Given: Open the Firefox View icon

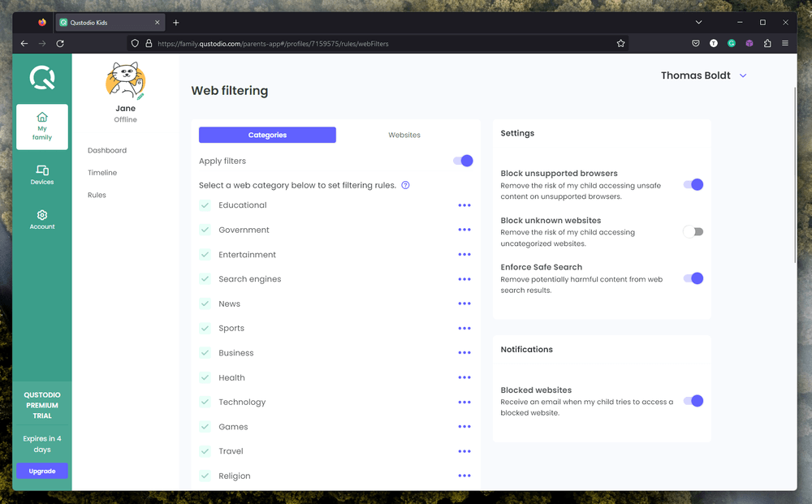Looking at the screenshot, I should click(x=42, y=22).
